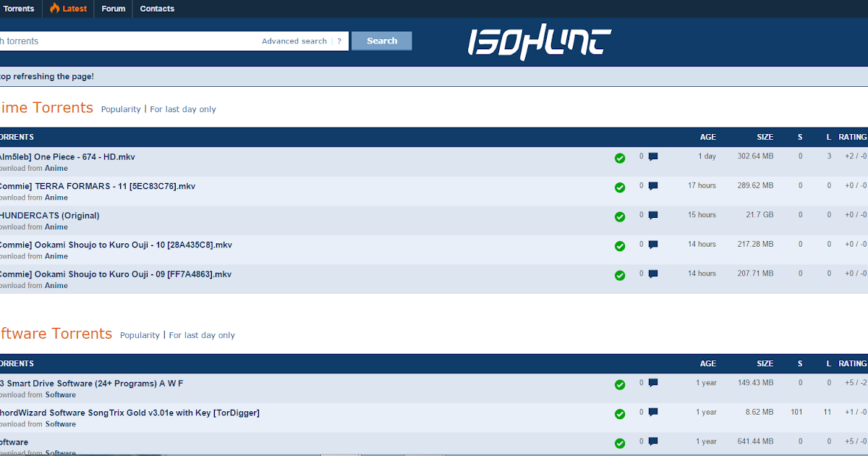
Task: Click verified checkmark for Smart Drive Software
Action: click(620, 384)
